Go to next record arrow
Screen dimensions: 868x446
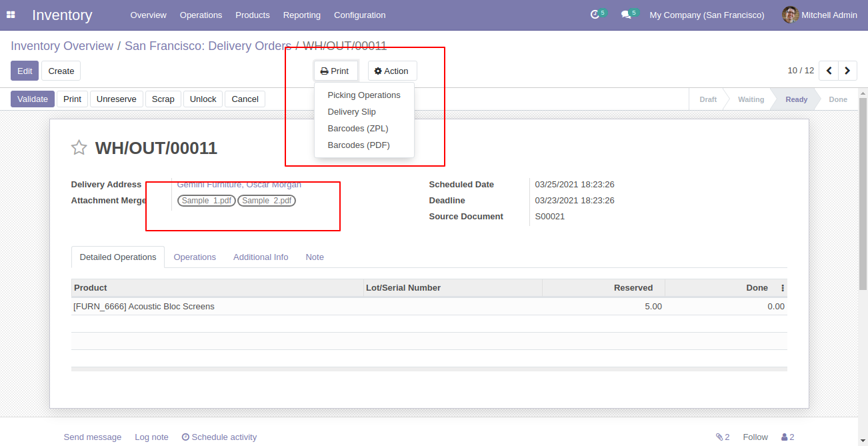coord(847,71)
